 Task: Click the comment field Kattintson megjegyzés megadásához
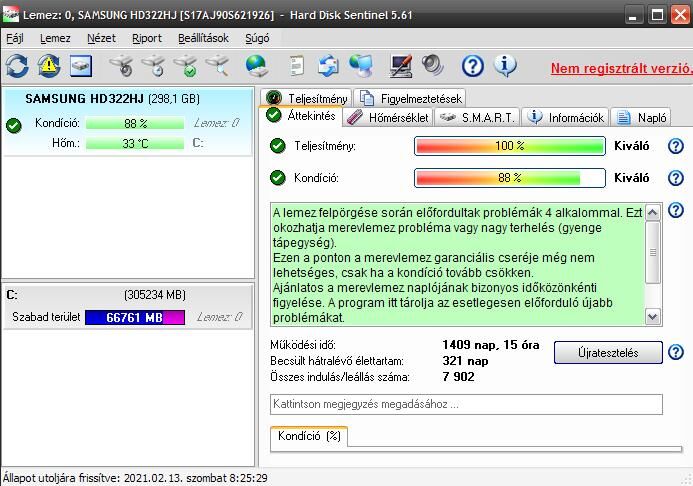[466, 404]
